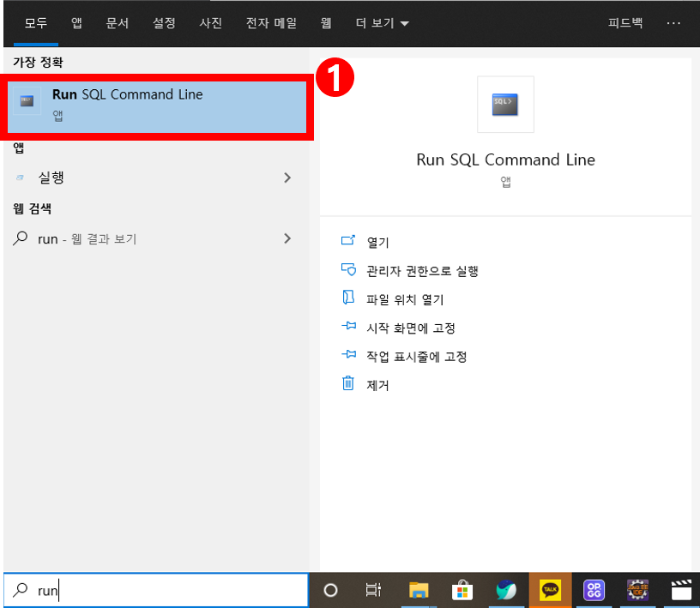Image resolution: width=700 pixels, height=608 pixels.
Task: Click the pin icon beside 작업 표시줄에 고정
Action: pos(348,354)
